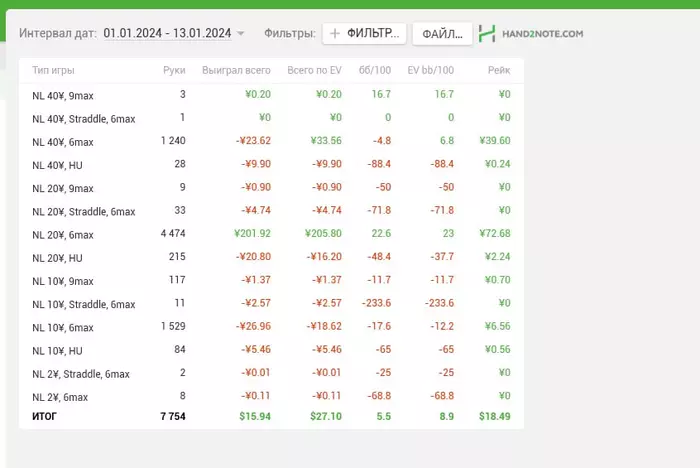Select the NL 40¥, Straddle, 6max row
Viewport: 700px width, 468px height.
pyautogui.click(x=271, y=118)
